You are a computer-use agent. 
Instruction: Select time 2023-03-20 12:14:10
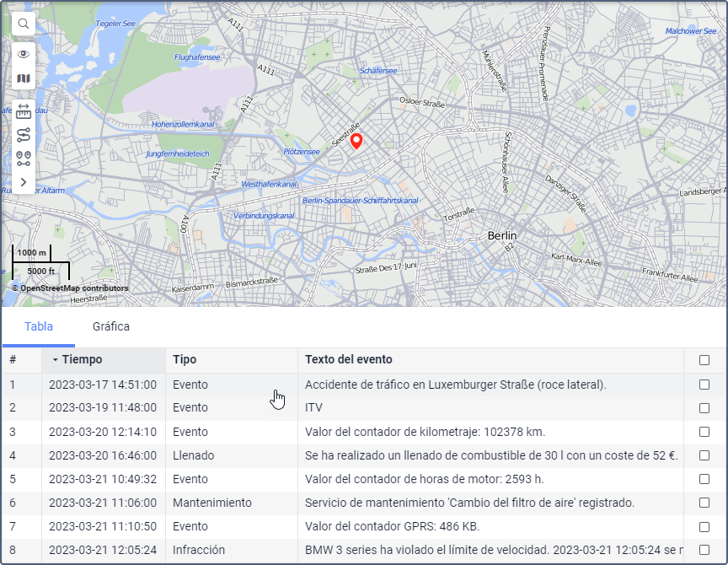(x=103, y=432)
